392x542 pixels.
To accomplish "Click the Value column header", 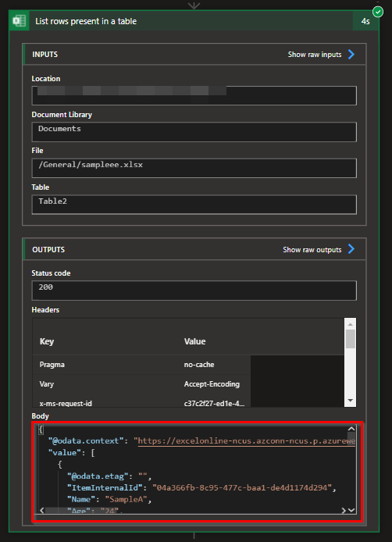I will 194,341.
